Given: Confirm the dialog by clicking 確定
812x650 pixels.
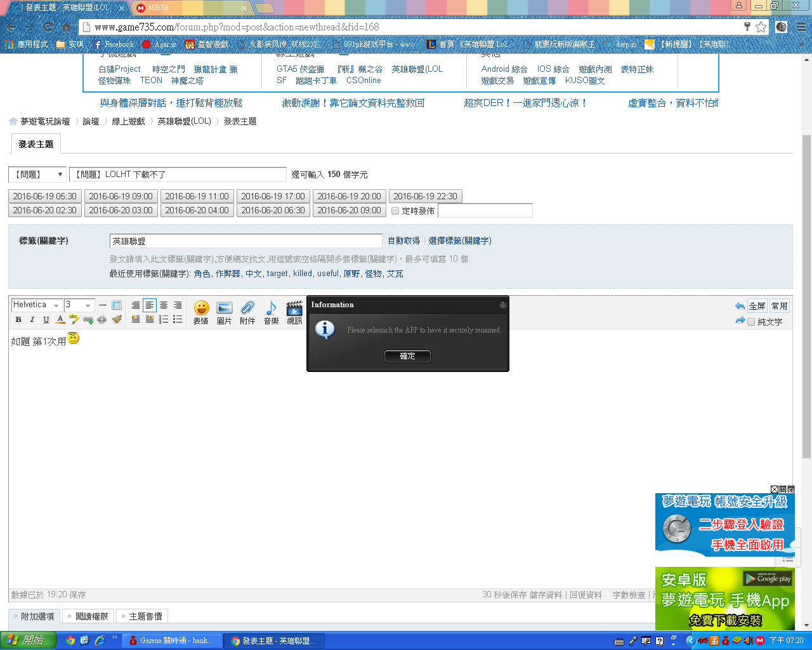Looking at the screenshot, I should click(x=407, y=356).
